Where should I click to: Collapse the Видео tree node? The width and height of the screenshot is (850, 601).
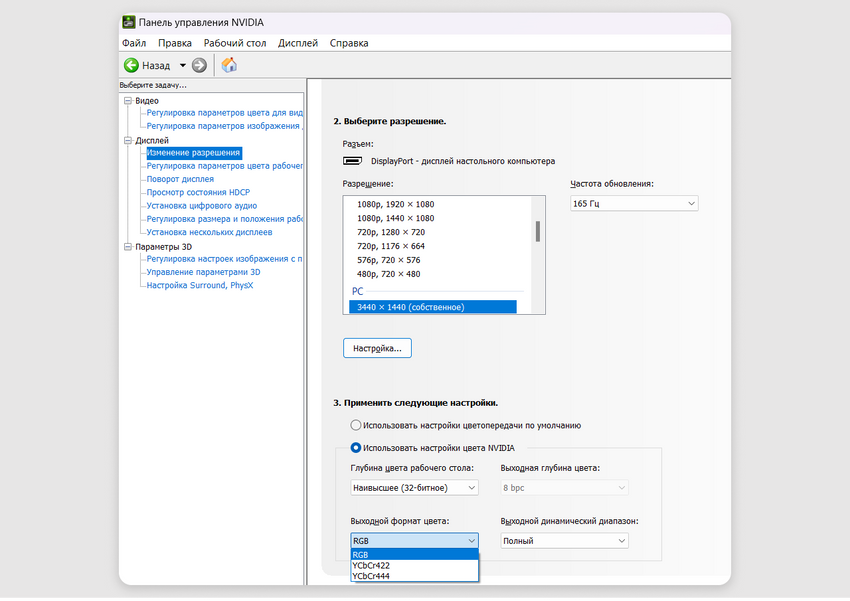(128, 101)
